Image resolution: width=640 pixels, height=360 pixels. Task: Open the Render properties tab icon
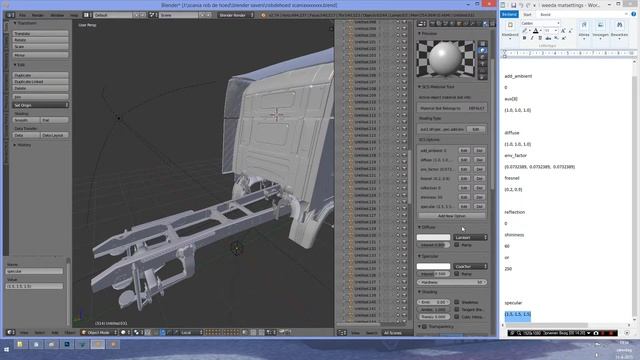pos(433,24)
